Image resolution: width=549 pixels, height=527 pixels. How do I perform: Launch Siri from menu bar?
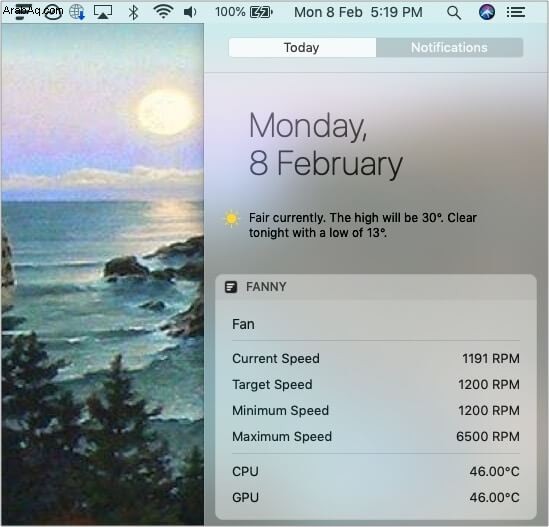(487, 12)
